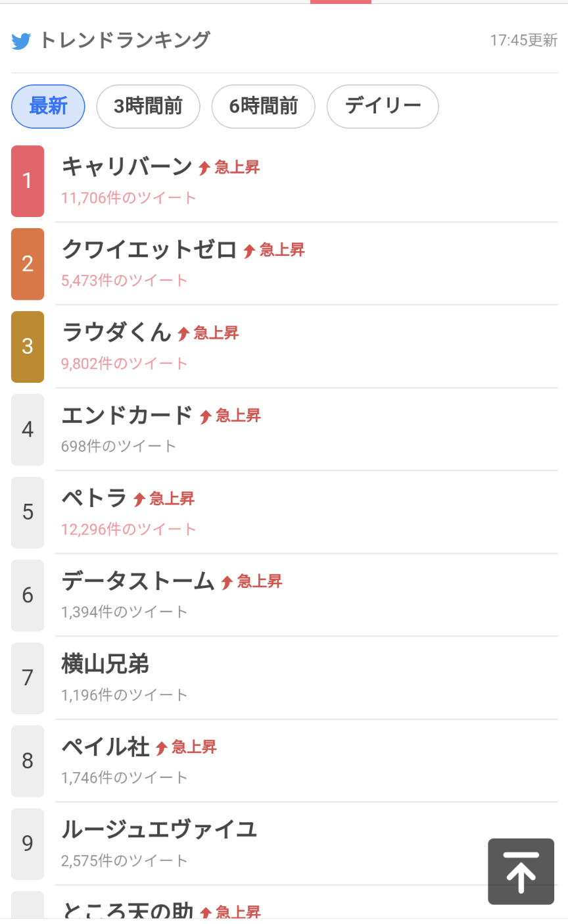
Task: Select the 最新 tab
Action: coord(48,107)
